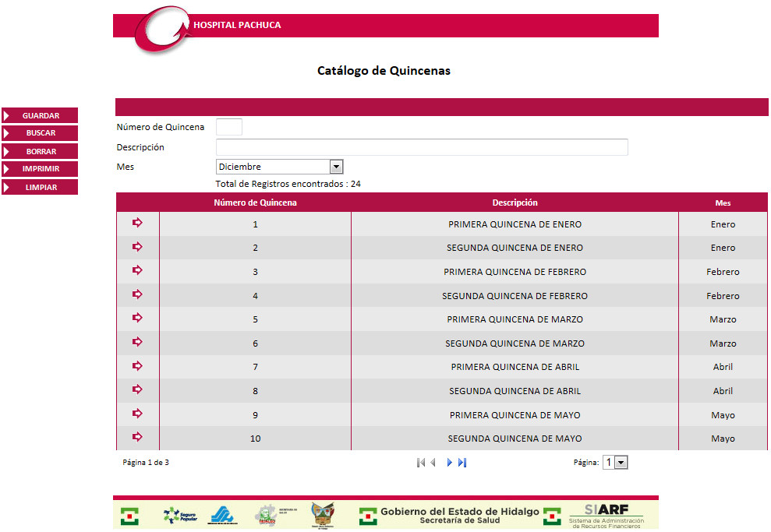Click the GUARDAR button

40,115
